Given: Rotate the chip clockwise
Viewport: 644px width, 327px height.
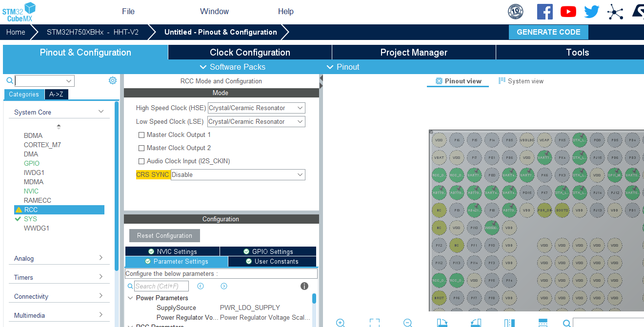Looking at the screenshot, I should [x=442, y=323].
